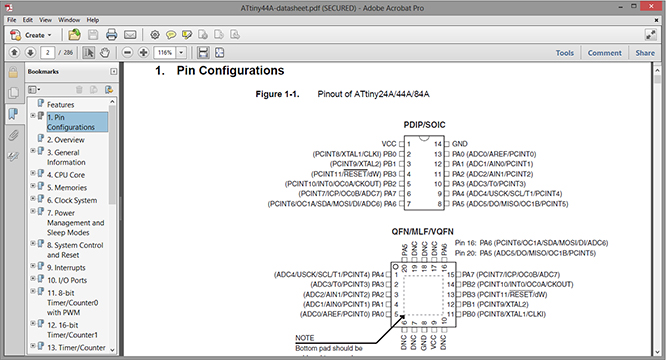Open the Tools pane
Image resolution: width=666 pixels, height=360 pixels.
click(x=564, y=53)
